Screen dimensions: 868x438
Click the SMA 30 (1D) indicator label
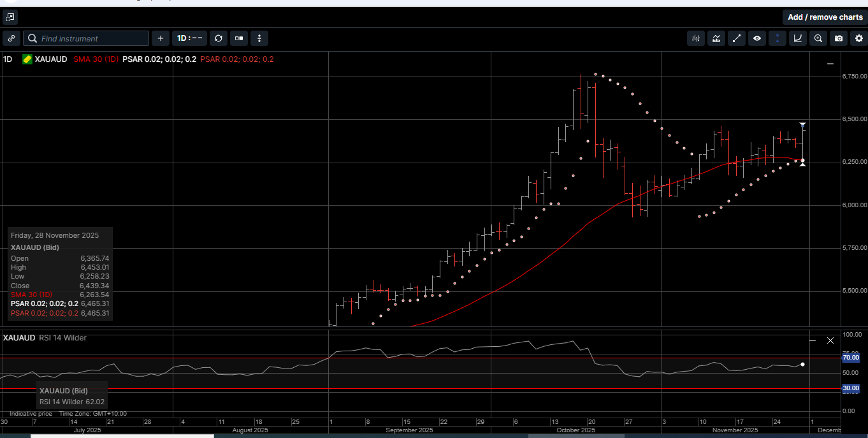tap(96, 59)
